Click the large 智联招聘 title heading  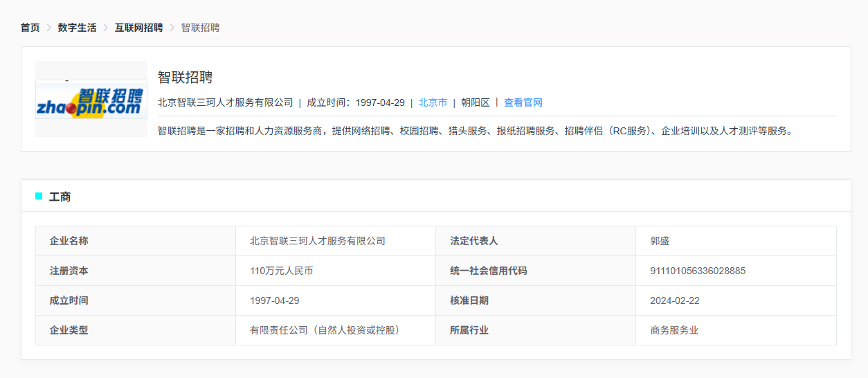coord(185,78)
